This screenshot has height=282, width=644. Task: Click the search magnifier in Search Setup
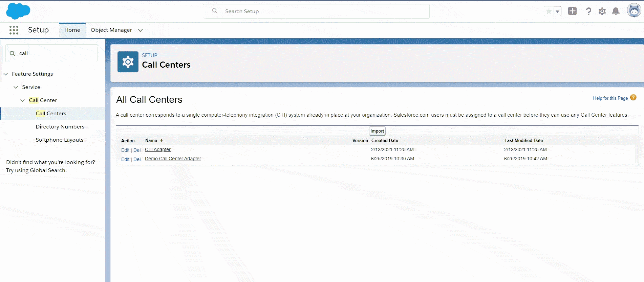point(215,11)
